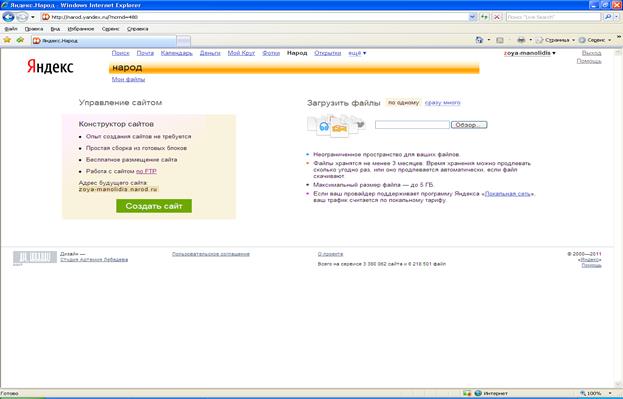Screen dimensions: 623x399
Task: Open the Помощь link under Выход
Action: 589,61
